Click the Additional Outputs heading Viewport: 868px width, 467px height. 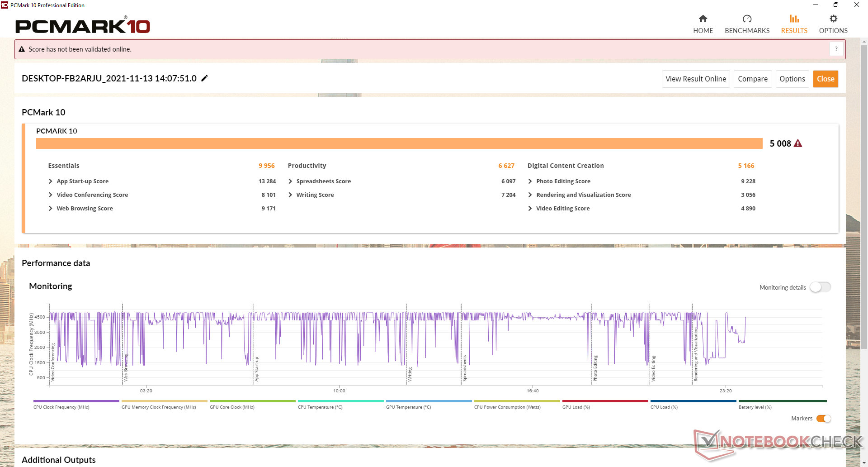(x=59, y=460)
